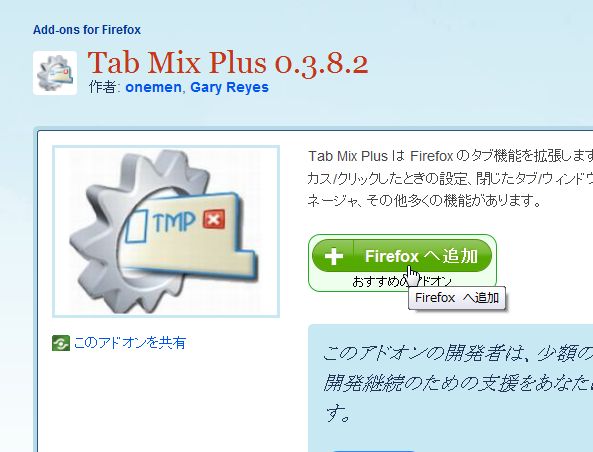Click the Firefox へ追加 tooltip popup
This screenshot has width=593, height=452.
tap(457, 298)
